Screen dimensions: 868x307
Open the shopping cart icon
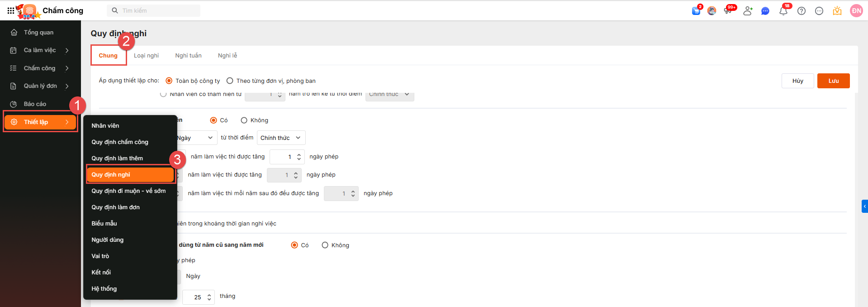pos(696,11)
